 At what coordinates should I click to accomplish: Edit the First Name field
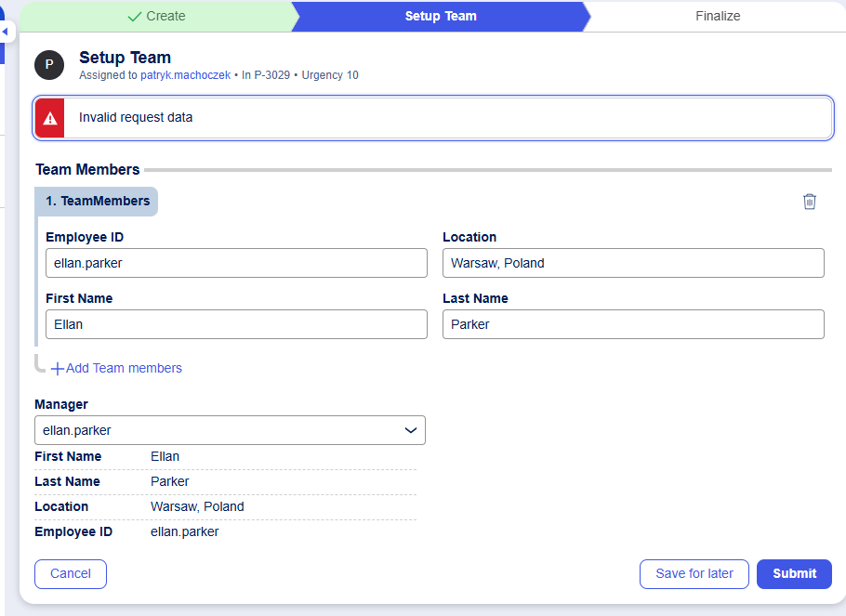click(x=236, y=324)
